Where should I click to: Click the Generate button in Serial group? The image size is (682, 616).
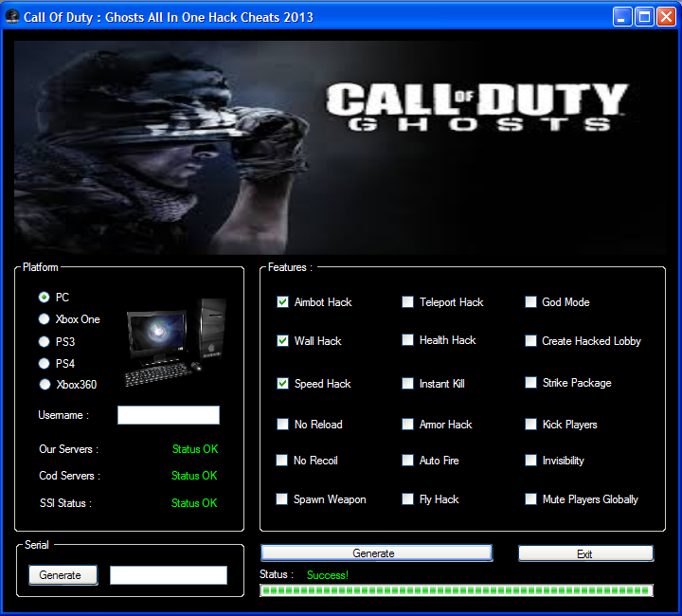coord(63,575)
